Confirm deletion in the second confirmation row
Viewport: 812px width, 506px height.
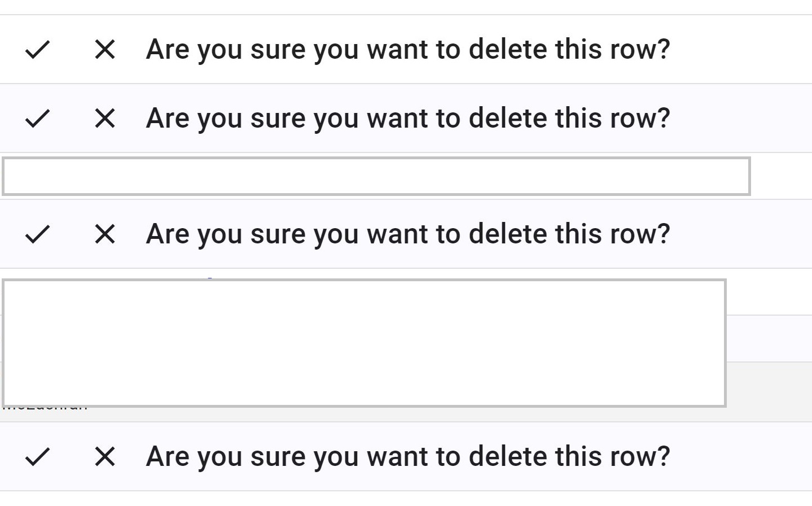pyautogui.click(x=38, y=119)
